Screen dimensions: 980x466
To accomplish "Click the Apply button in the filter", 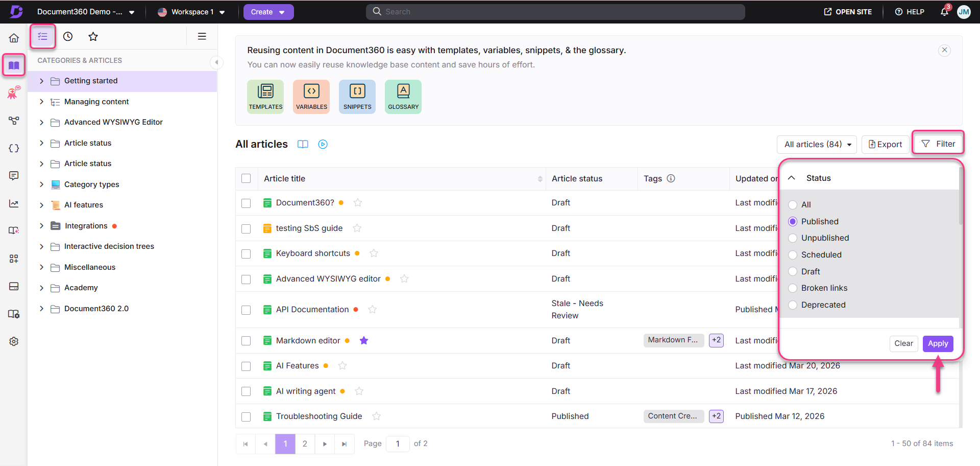I will tap(938, 343).
